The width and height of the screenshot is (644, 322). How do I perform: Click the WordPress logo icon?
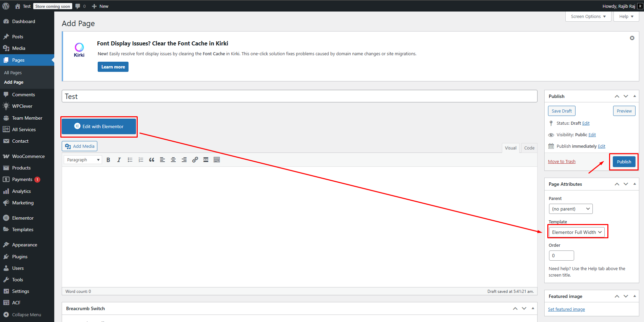point(6,6)
